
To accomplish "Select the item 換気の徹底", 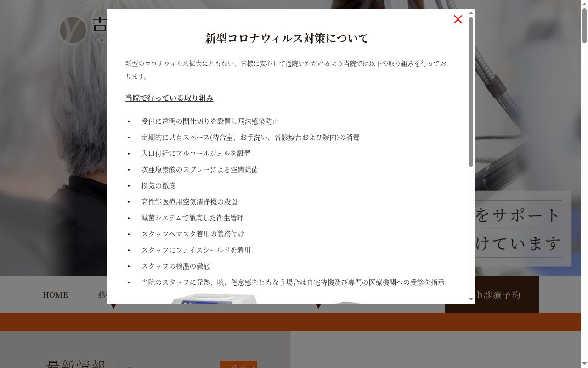I will pos(158,186).
